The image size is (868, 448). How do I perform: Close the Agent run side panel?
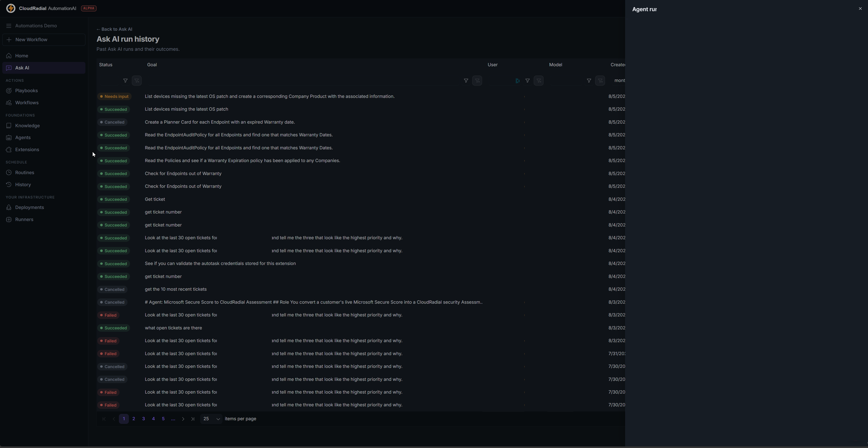[x=860, y=9]
